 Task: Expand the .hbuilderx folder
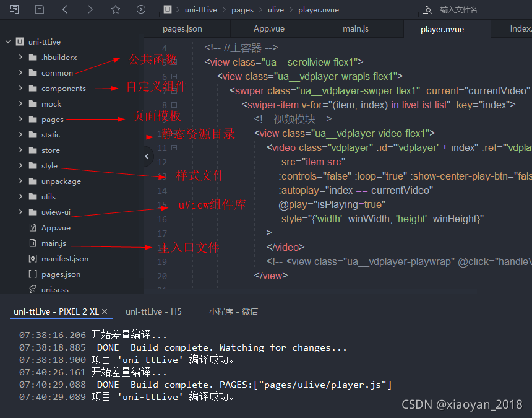[x=20, y=57]
